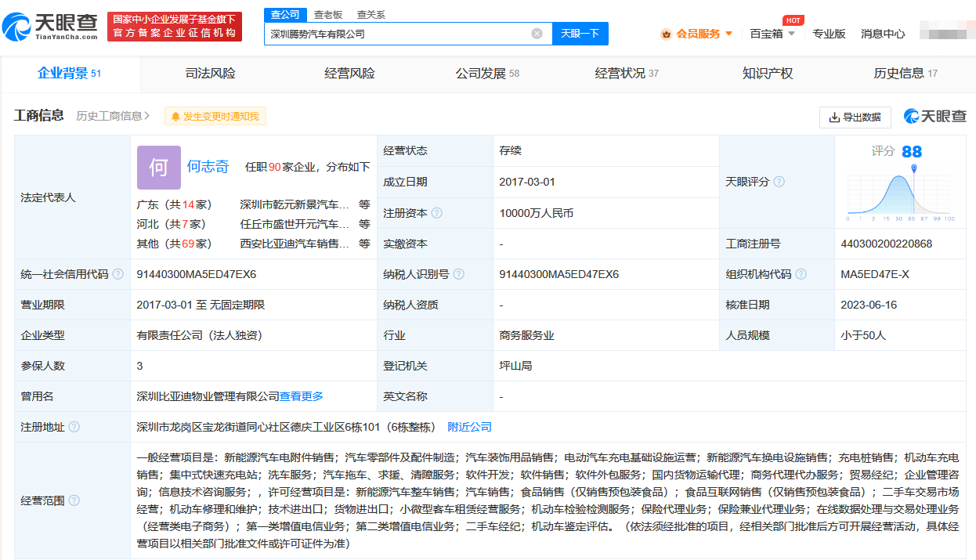This screenshot has width=976, height=560.
Task: Click help icon beside 组织机构代码
Action: pyautogui.click(x=801, y=274)
